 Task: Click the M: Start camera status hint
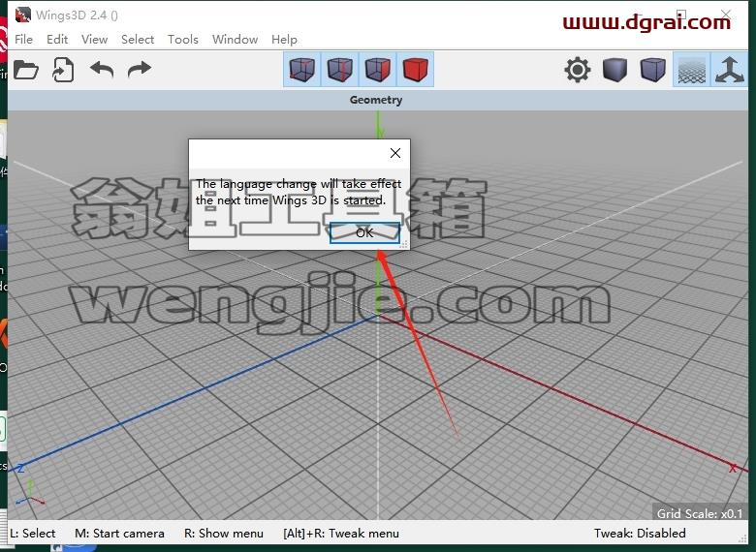[x=119, y=534]
